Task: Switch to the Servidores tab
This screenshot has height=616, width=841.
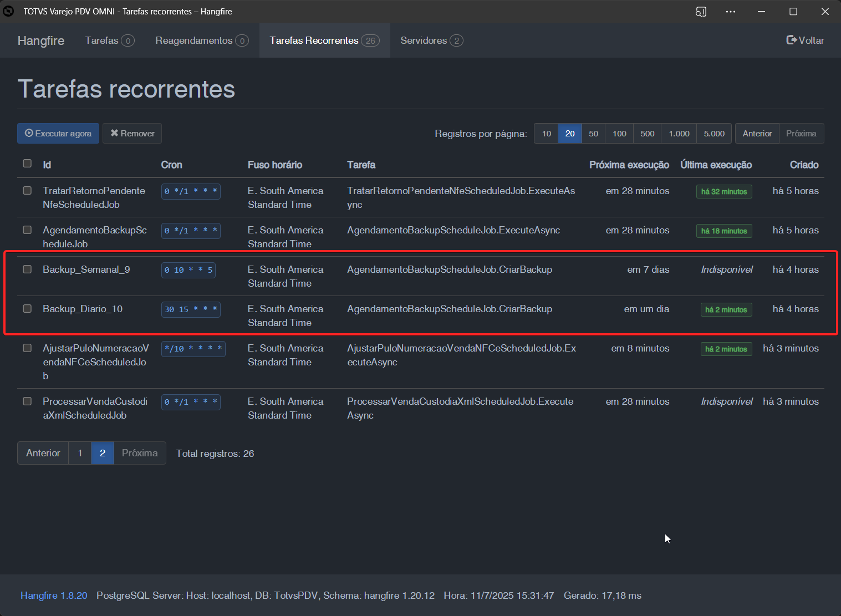Action: (431, 40)
